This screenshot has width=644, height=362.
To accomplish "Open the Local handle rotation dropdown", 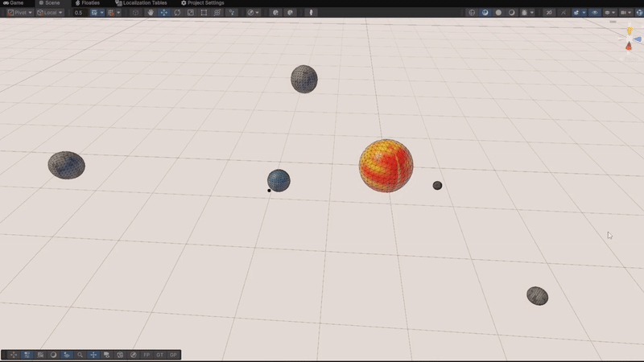I will click(52, 13).
